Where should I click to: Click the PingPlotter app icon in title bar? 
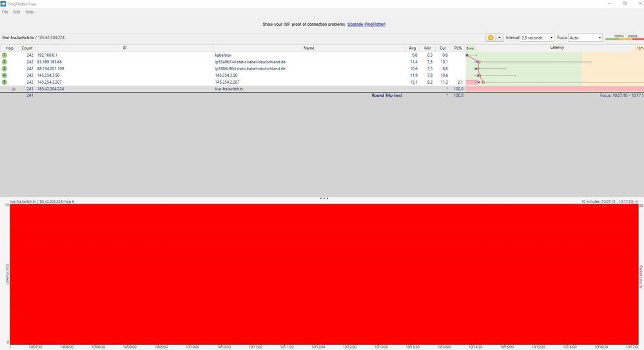tap(3, 4)
